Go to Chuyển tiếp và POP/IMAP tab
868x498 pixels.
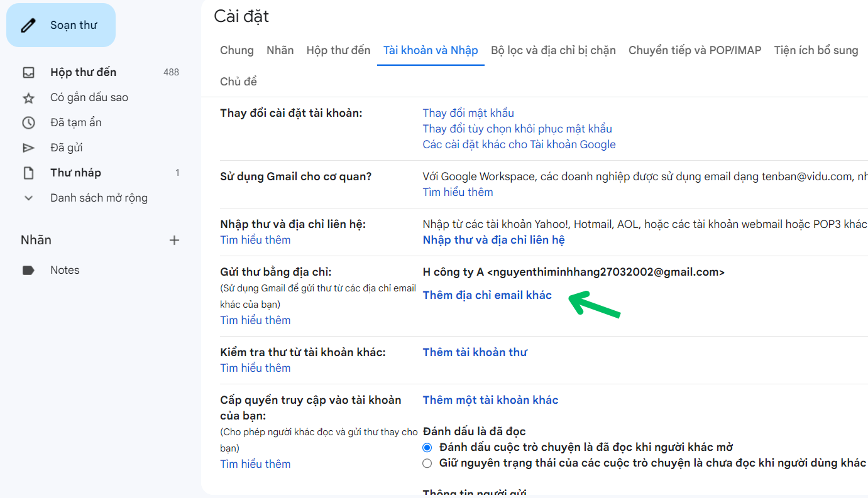point(695,50)
